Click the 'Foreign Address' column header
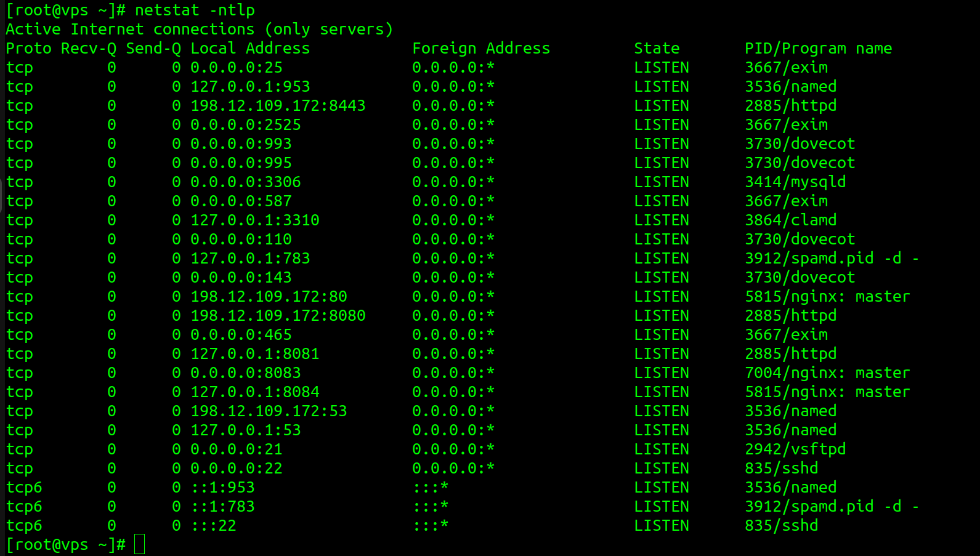The width and height of the screenshot is (980, 556). click(x=481, y=49)
